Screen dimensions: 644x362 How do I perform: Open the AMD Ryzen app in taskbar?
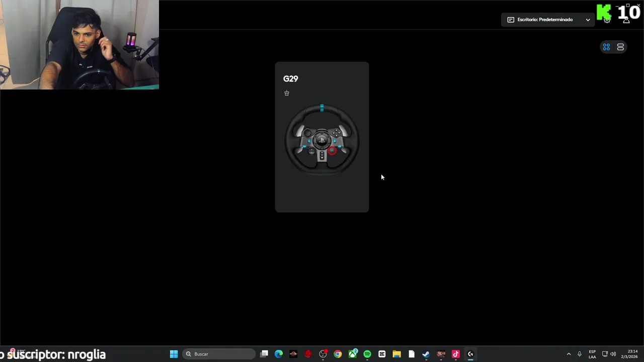[293, 354]
